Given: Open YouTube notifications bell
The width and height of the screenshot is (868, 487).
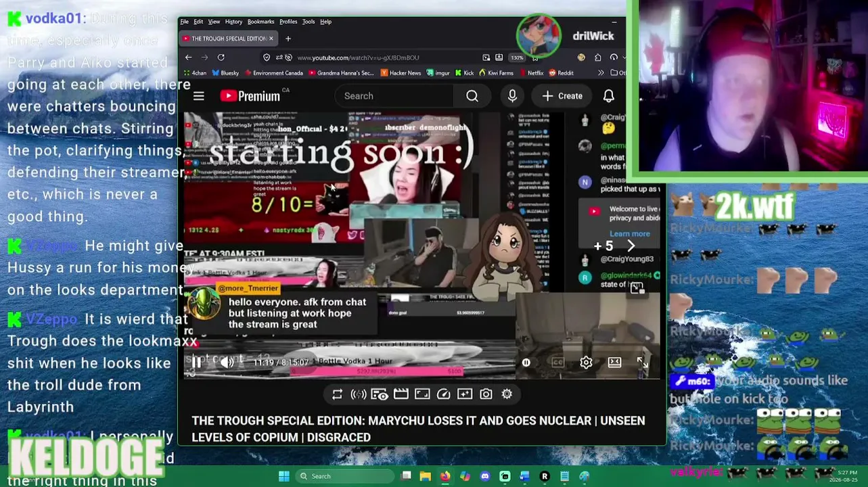Looking at the screenshot, I should pos(608,96).
